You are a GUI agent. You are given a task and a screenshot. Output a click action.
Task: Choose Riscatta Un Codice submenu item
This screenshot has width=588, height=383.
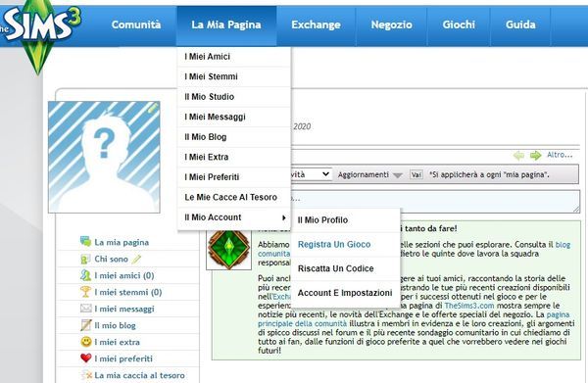click(x=345, y=268)
